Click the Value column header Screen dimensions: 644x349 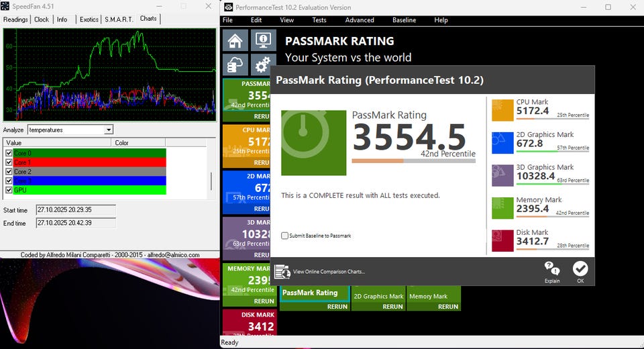[57, 143]
